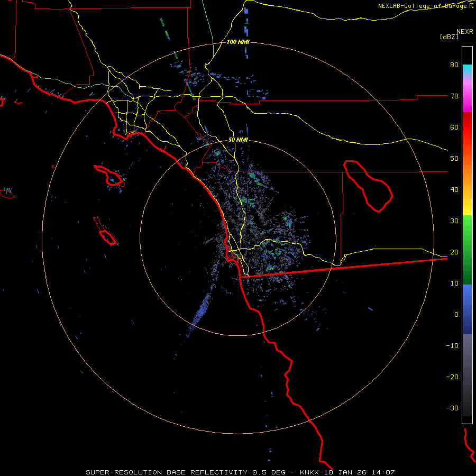Click the -20 value on dBZ scale
476x476 pixels.
(452, 377)
